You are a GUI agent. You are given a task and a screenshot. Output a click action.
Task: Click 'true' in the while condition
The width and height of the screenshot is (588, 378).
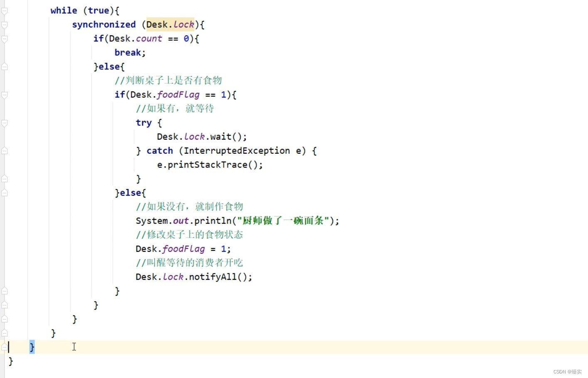click(x=99, y=10)
